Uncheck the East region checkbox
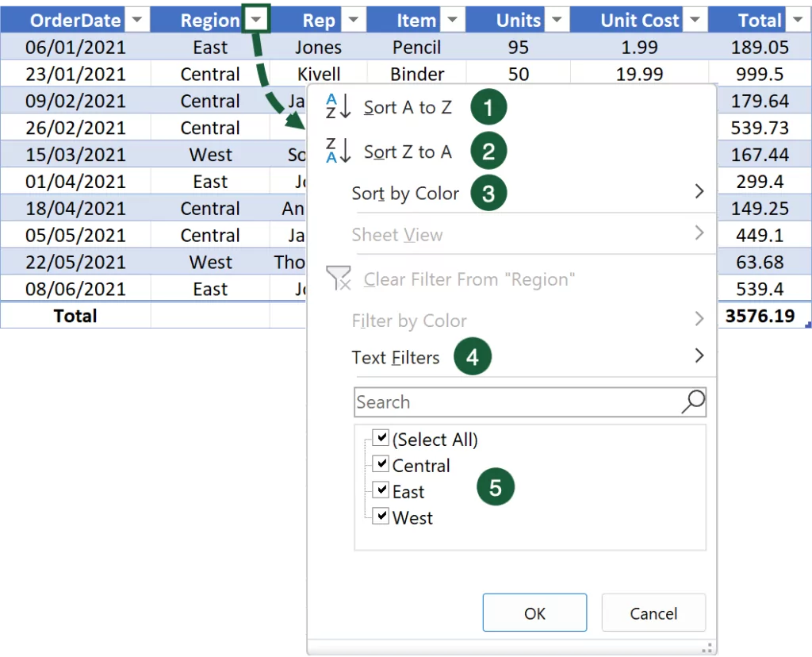This screenshot has width=812, height=657. pos(381,491)
